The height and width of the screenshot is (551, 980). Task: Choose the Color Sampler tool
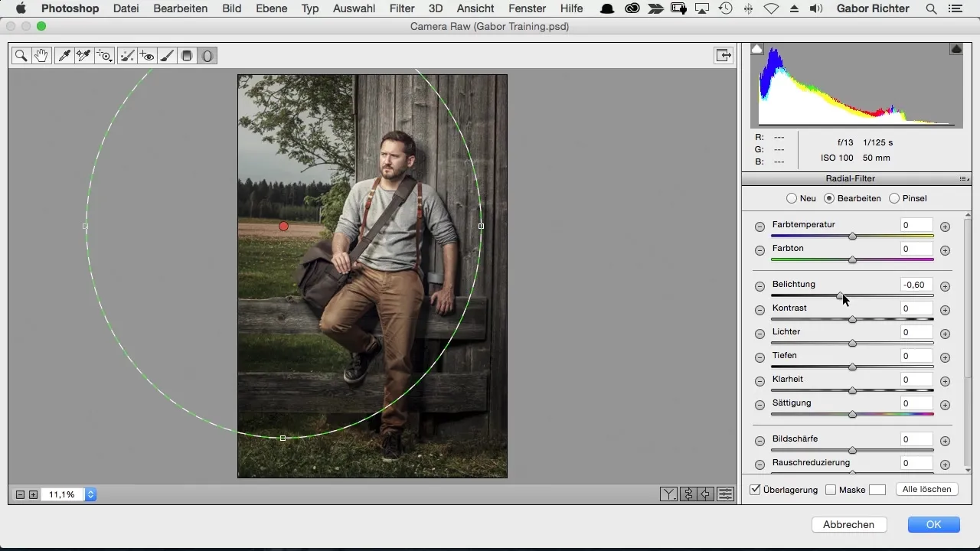83,56
